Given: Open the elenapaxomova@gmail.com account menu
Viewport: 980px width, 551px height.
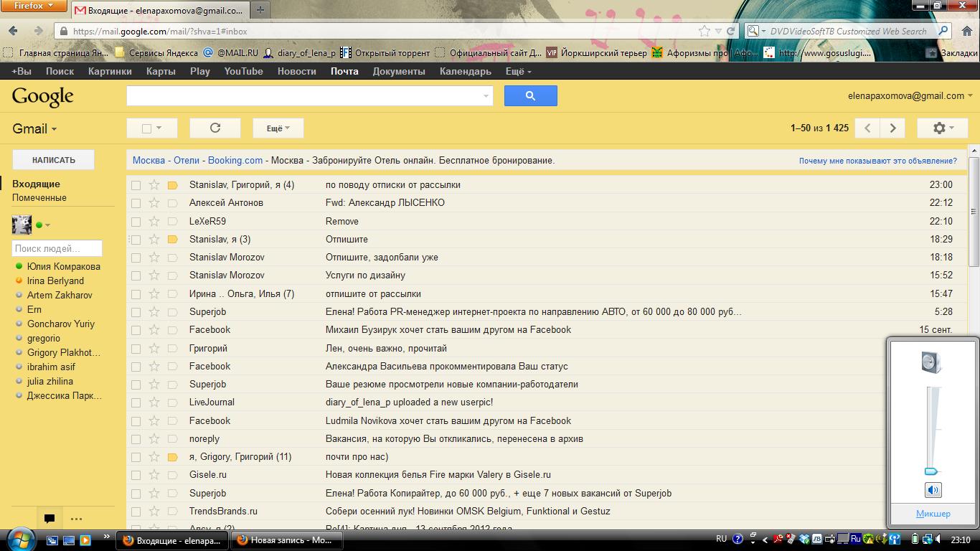Looking at the screenshot, I should click(911, 95).
